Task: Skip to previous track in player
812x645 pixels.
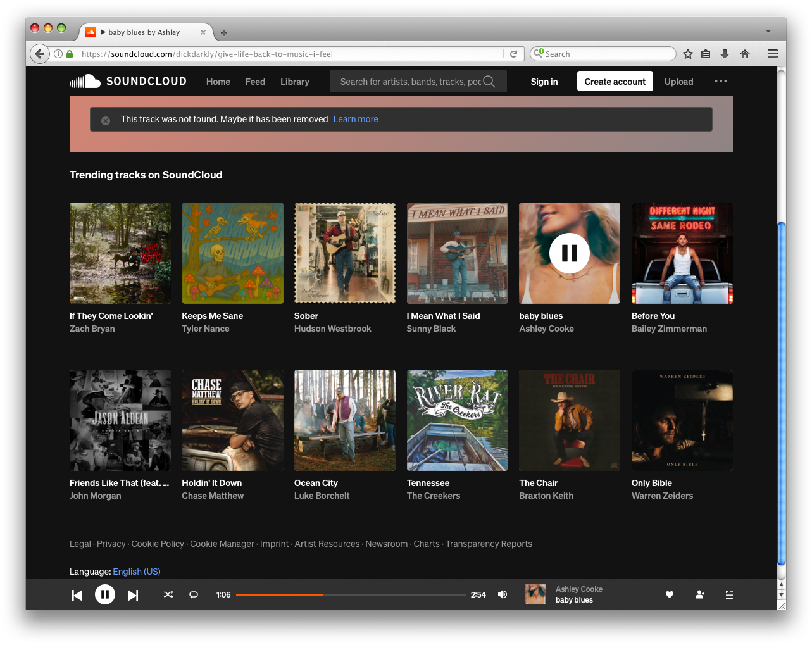Action: click(x=77, y=595)
